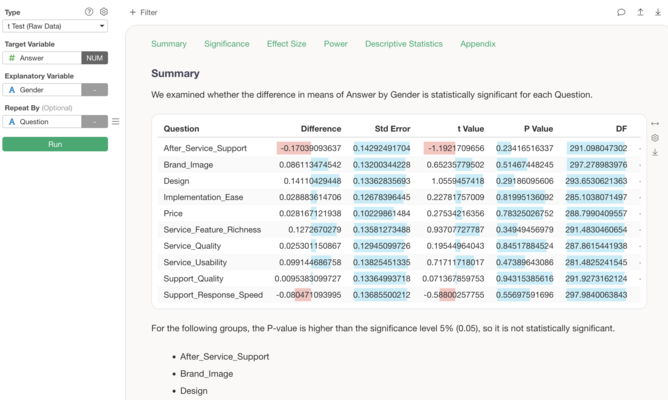Image resolution: width=668 pixels, height=400 pixels.
Task: Select the Question repeat-by field
Action: click(x=42, y=122)
